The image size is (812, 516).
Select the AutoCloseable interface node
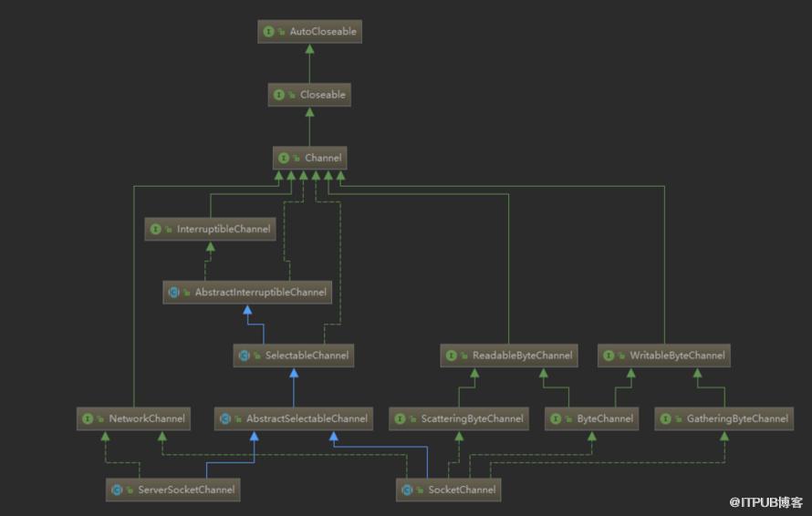[x=309, y=32]
